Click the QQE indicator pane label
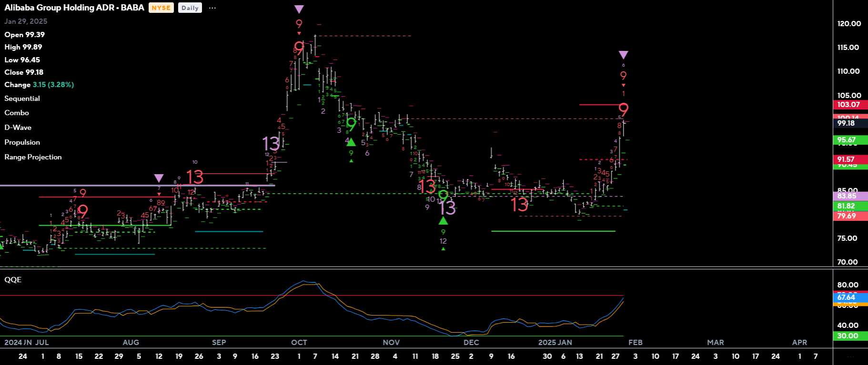This screenshot has height=365, width=868. tap(13, 279)
